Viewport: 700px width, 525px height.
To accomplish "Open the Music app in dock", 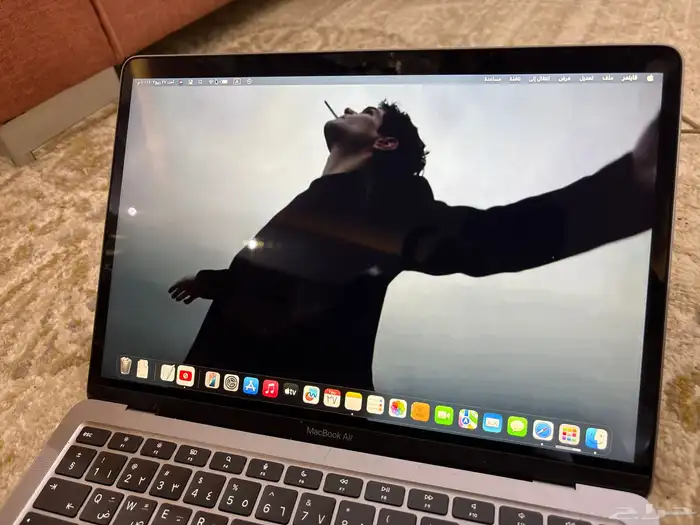I will [x=270, y=388].
